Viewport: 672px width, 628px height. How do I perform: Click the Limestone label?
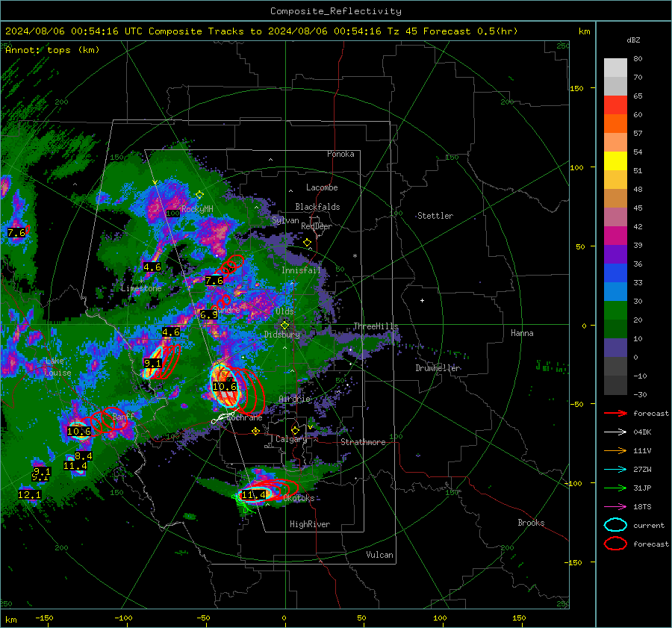(x=141, y=288)
